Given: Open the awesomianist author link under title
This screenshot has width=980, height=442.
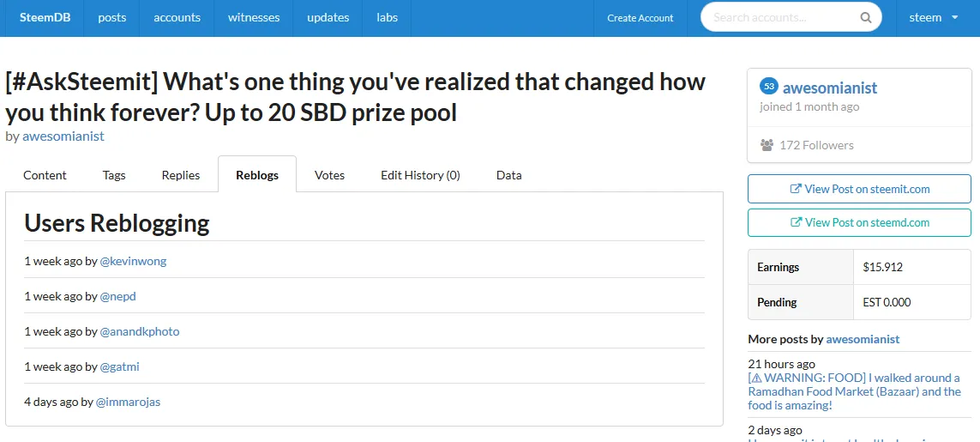Looking at the screenshot, I should pos(63,136).
